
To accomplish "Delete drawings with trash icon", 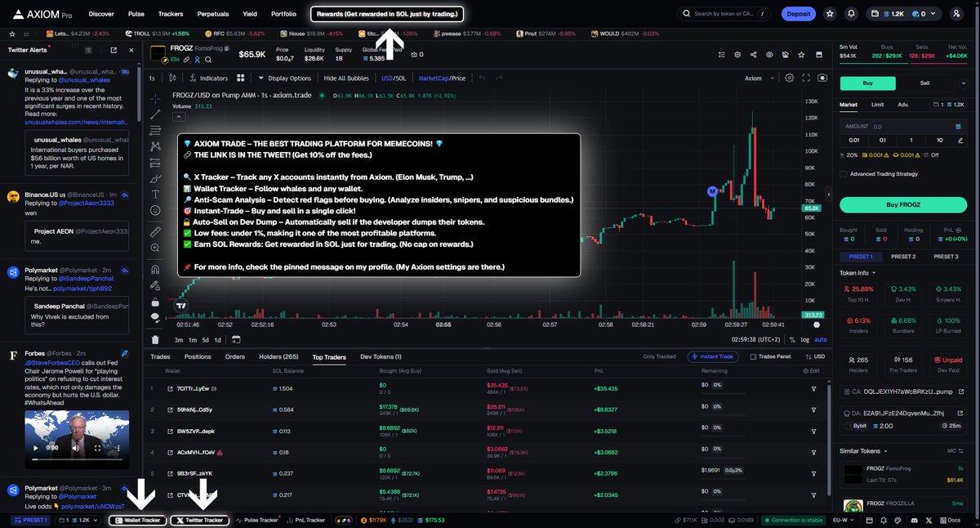I will coord(155,339).
